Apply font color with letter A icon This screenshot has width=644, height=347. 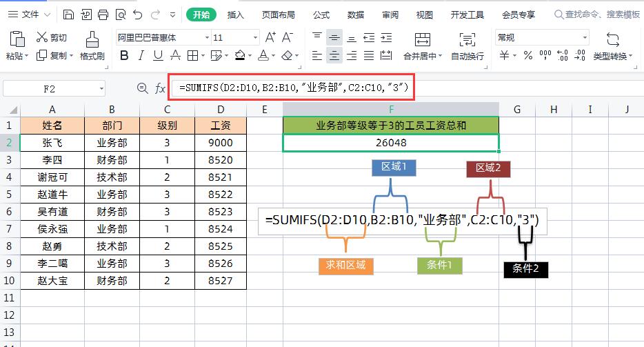pyautogui.click(x=263, y=55)
